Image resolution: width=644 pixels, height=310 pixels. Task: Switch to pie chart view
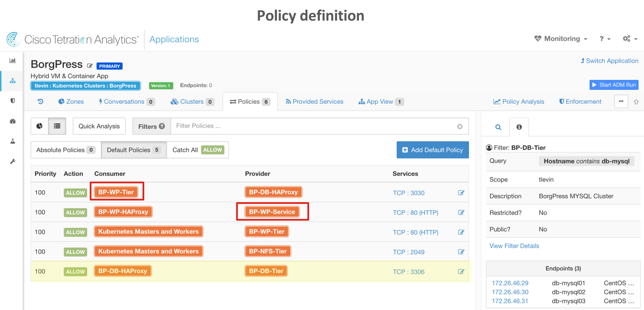point(39,126)
